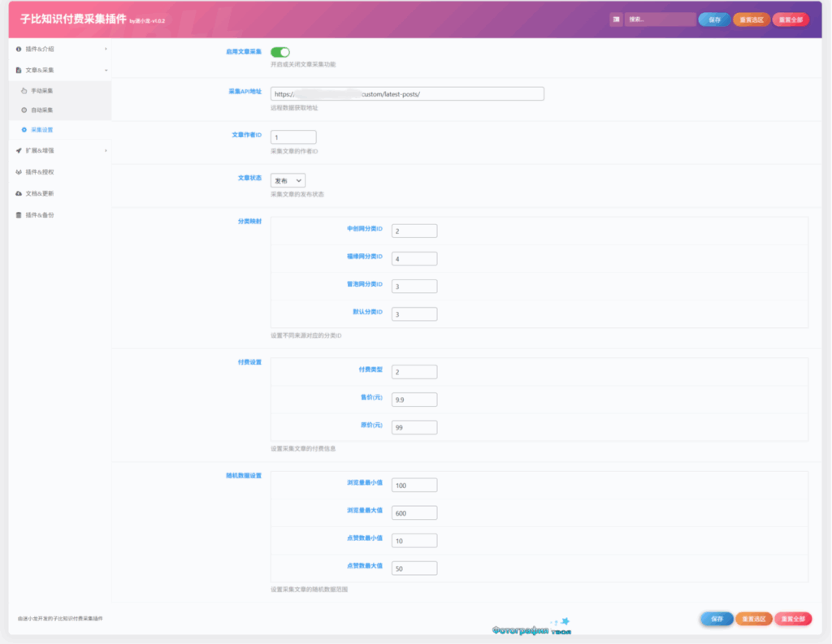
Task: Disable the 启用文章采集 toggle switch
Action: click(x=279, y=52)
